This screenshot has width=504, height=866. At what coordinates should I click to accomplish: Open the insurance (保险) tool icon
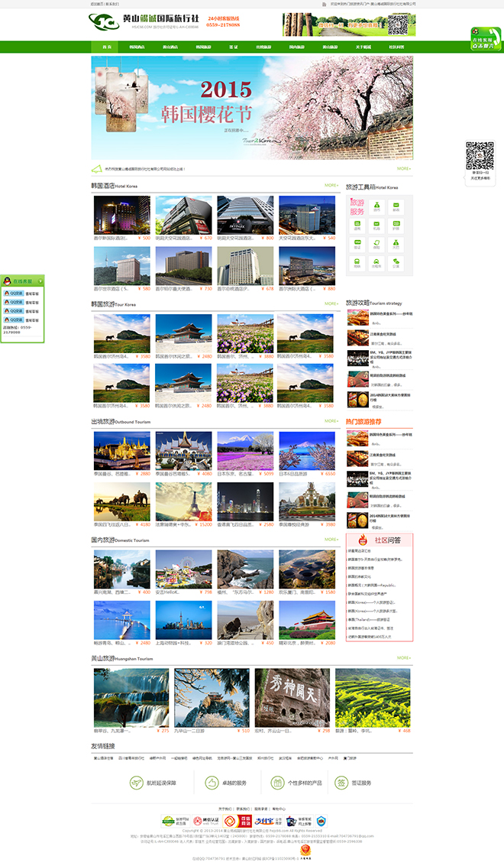(x=376, y=243)
